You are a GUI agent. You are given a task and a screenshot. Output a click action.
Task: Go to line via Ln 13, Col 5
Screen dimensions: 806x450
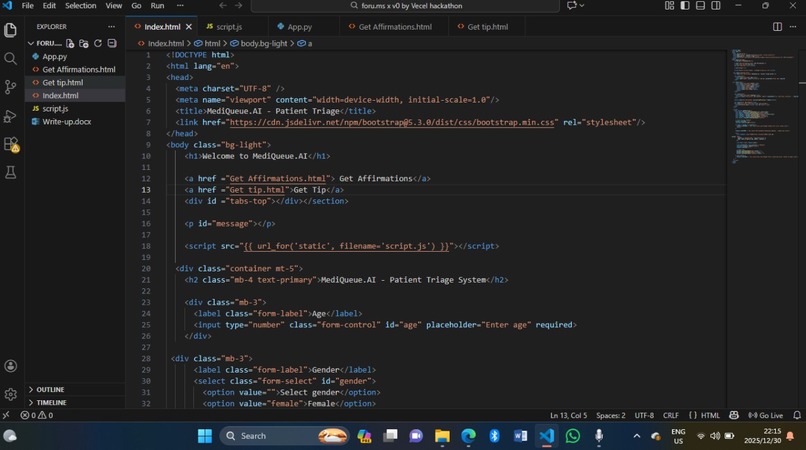[x=569, y=416]
